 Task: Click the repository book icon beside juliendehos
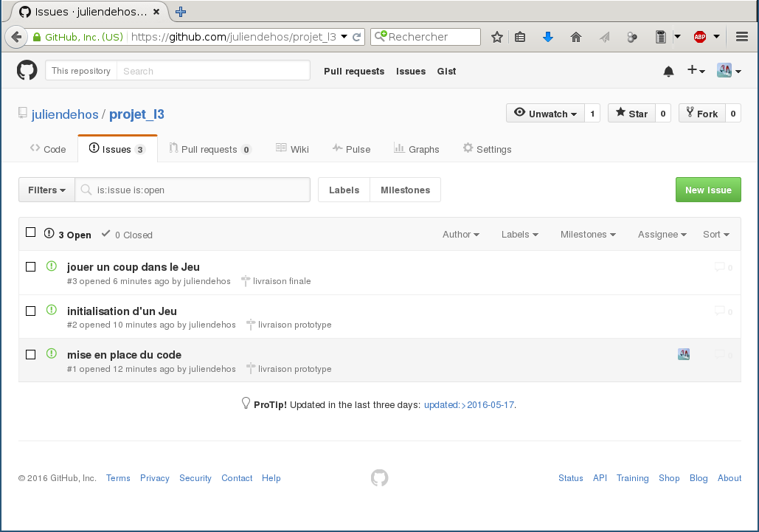(x=22, y=113)
